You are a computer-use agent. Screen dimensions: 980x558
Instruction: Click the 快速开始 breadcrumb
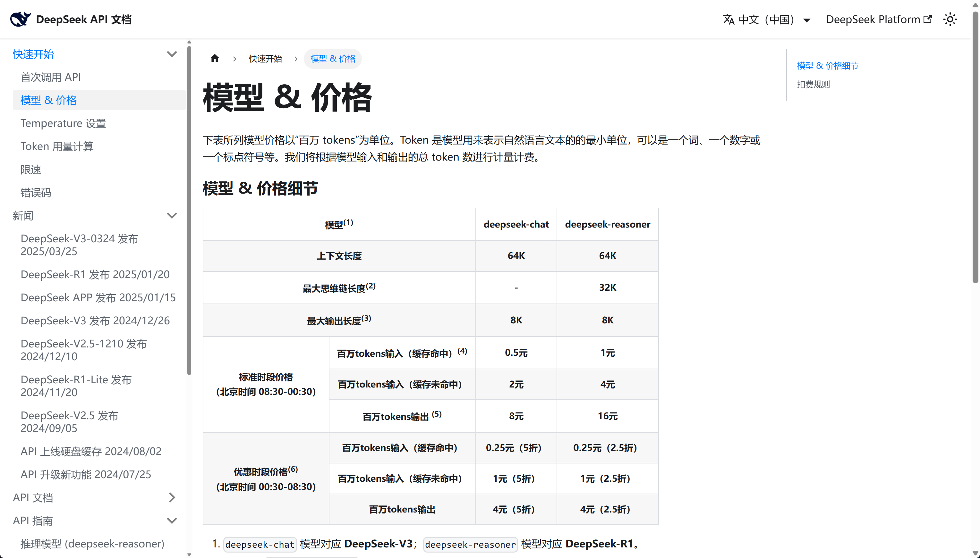(x=265, y=59)
